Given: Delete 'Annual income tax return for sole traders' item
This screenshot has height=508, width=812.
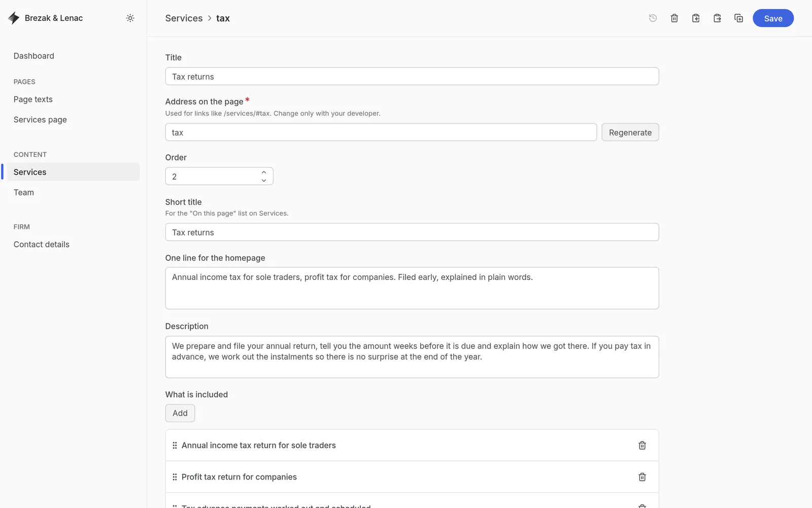Looking at the screenshot, I should [642, 446].
